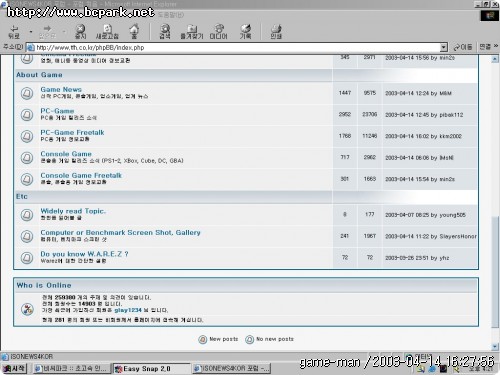
Task: Click folder icon beside Do you know W.A.R.E.Z
Action: (27, 257)
